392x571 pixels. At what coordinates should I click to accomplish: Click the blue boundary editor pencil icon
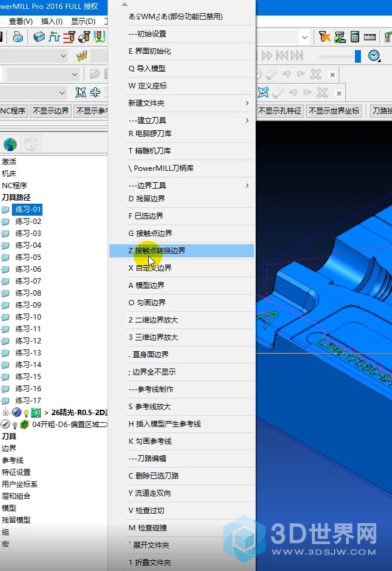coord(264,93)
